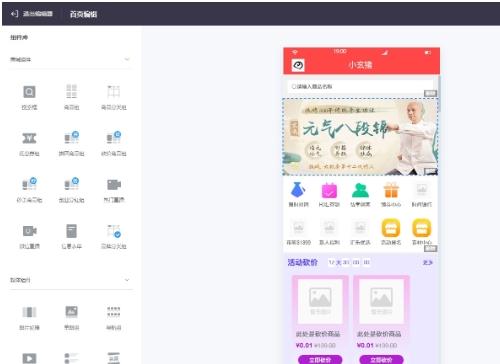
Task: Click the orange gift box navigation icon
Action: [x=391, y=191]
